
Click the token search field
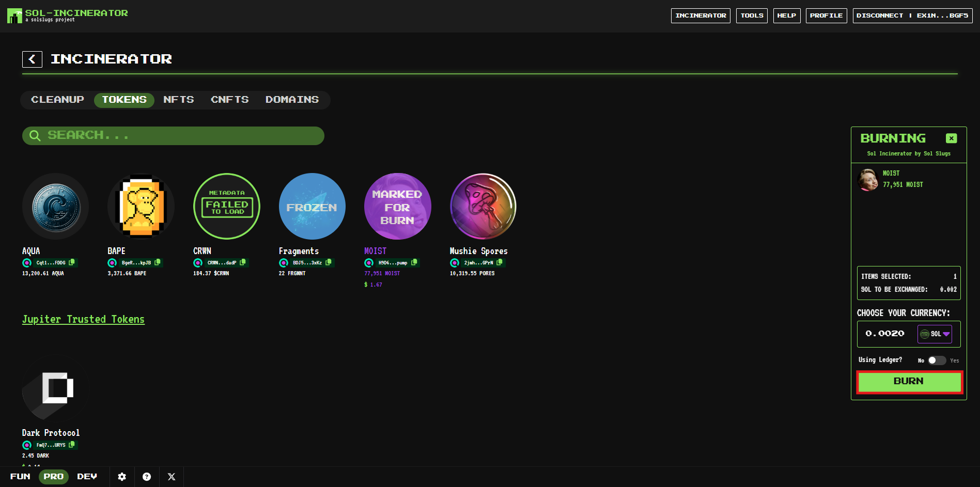(x=173, y=135)
